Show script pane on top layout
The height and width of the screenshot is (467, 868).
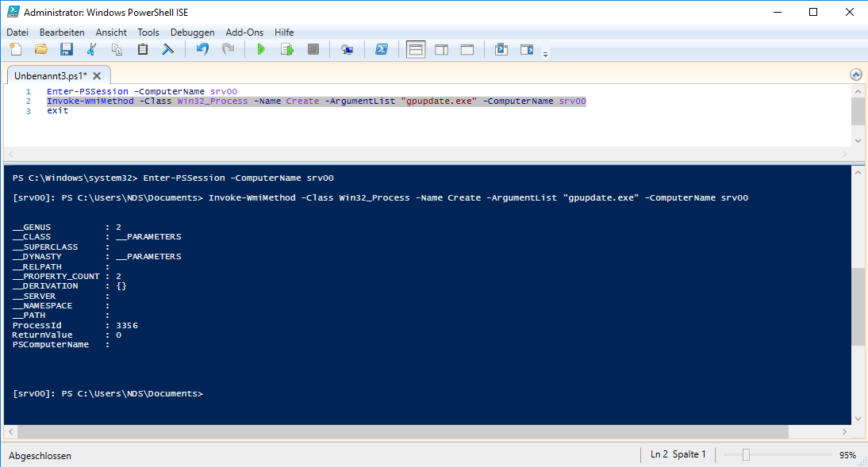(x=416, y=50)
